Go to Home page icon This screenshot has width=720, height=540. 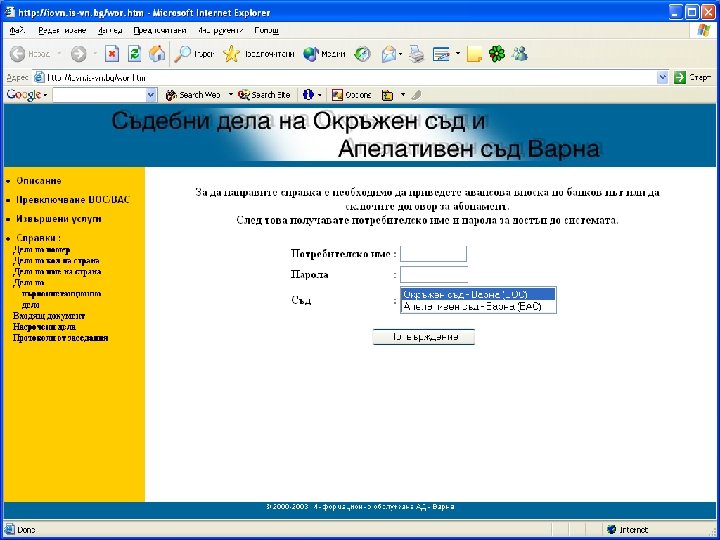(157, 54)
